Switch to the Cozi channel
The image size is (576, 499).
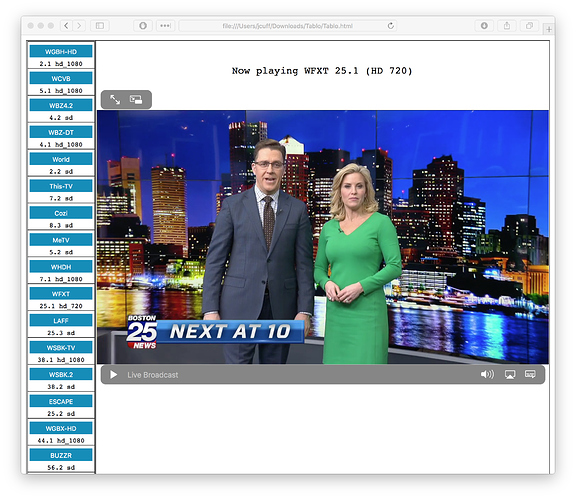click(x=61, y=213)
